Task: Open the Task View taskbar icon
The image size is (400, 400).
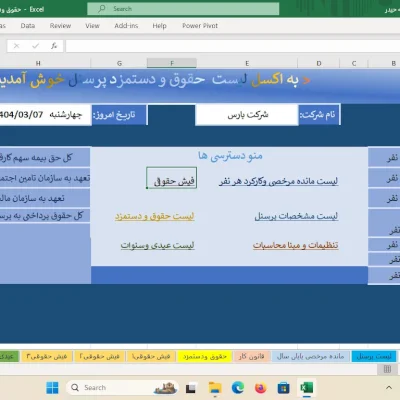Action: coord(191,388)
